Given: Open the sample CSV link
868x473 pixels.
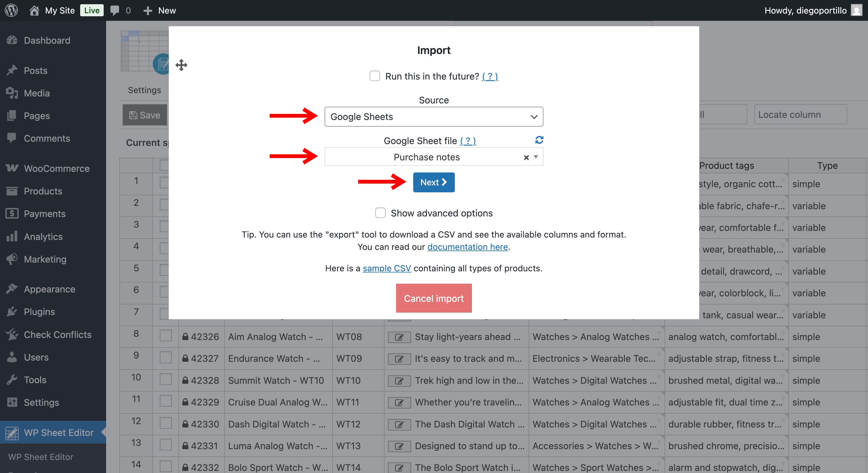Looking at the screenshot, I should [x=386, y=268].
